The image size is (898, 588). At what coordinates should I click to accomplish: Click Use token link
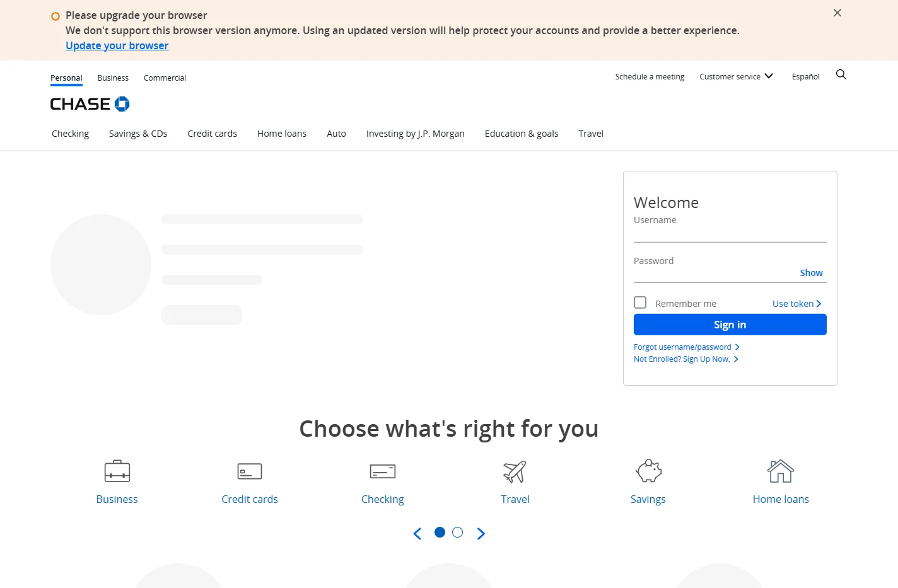coord(797,304)
